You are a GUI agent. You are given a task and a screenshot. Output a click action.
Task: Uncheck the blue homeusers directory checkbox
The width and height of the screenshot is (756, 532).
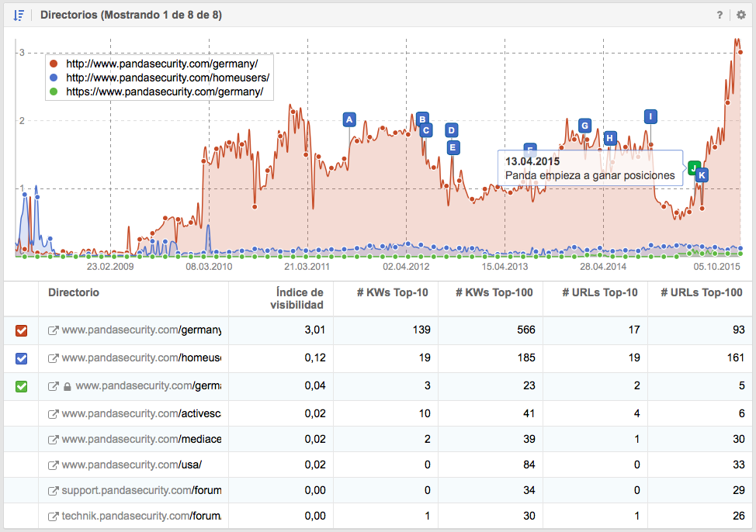(x=22, y=358)
